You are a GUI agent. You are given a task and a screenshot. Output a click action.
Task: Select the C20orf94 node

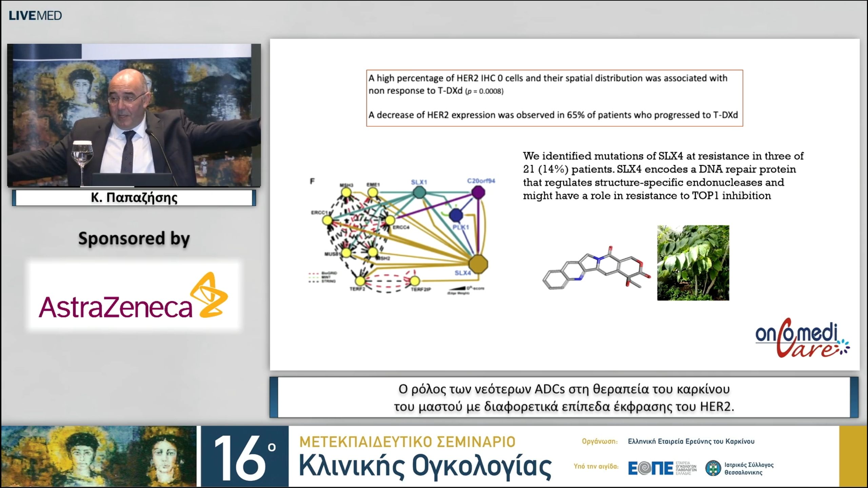coord(478,192)
